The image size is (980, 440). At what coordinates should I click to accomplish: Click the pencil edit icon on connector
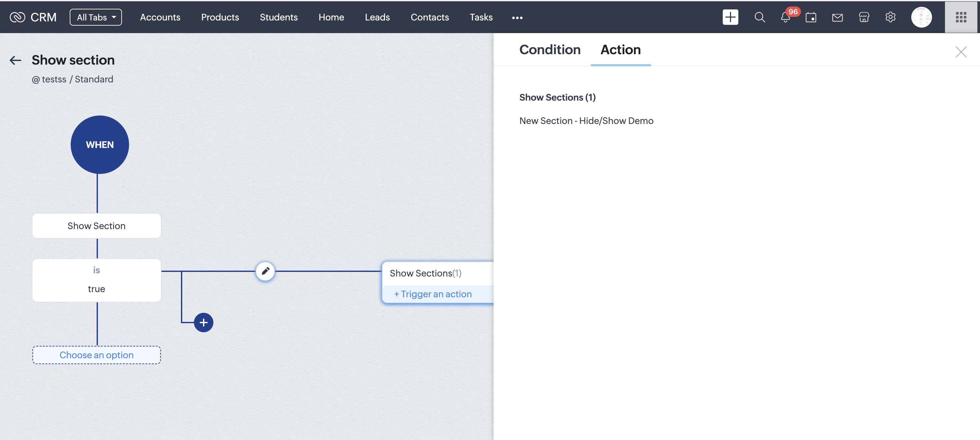265,271
